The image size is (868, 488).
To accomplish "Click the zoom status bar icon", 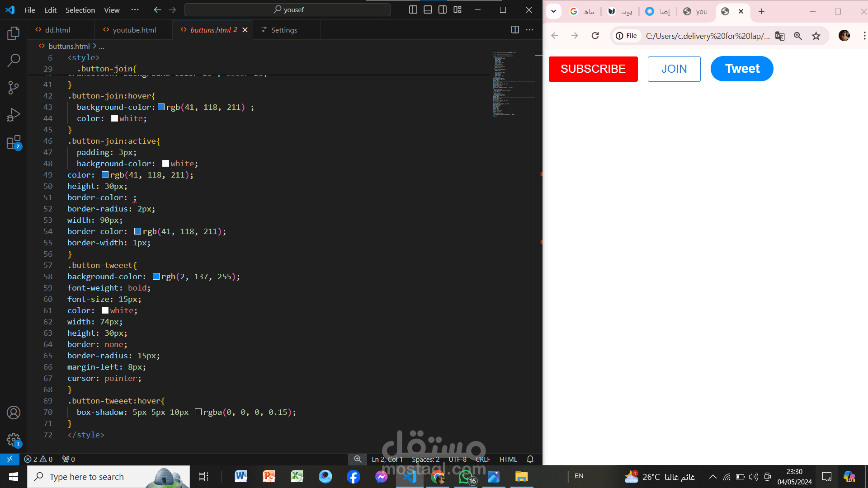I will [358, 459].
